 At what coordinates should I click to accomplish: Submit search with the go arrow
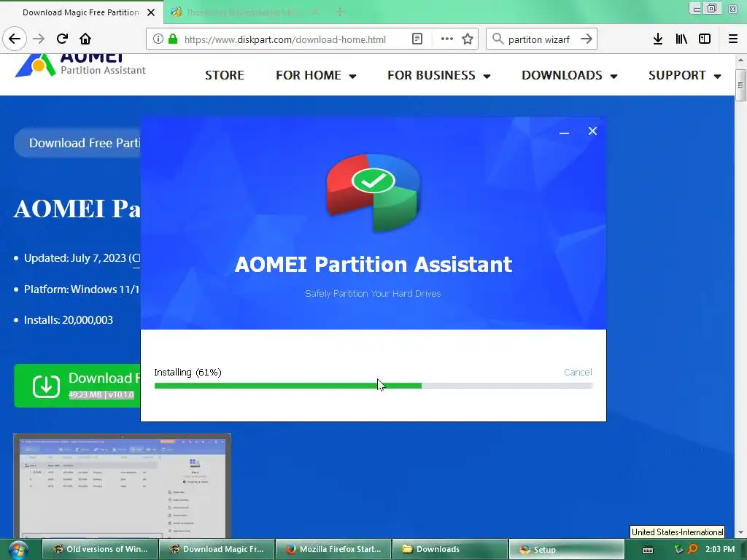point(587,39)
